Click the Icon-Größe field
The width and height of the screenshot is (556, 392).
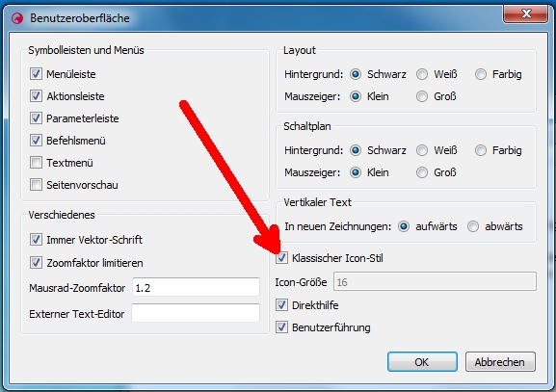[435, 282]
